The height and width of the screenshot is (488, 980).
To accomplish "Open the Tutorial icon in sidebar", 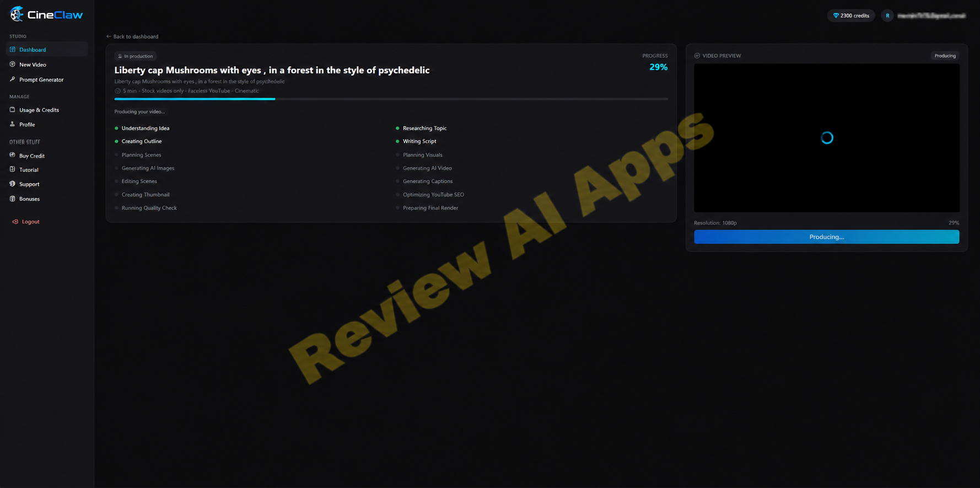I will 13,170.
